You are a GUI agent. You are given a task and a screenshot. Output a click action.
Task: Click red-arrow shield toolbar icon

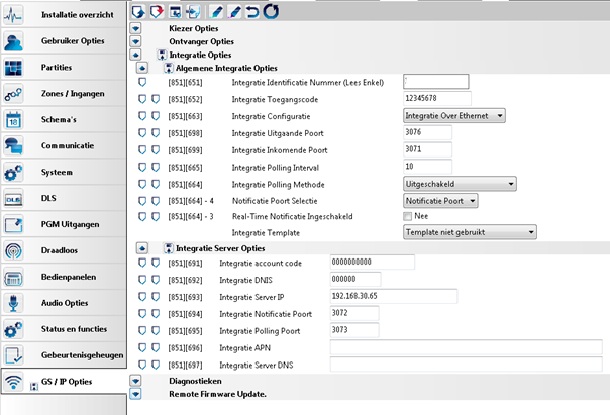(x=156, y=12)
